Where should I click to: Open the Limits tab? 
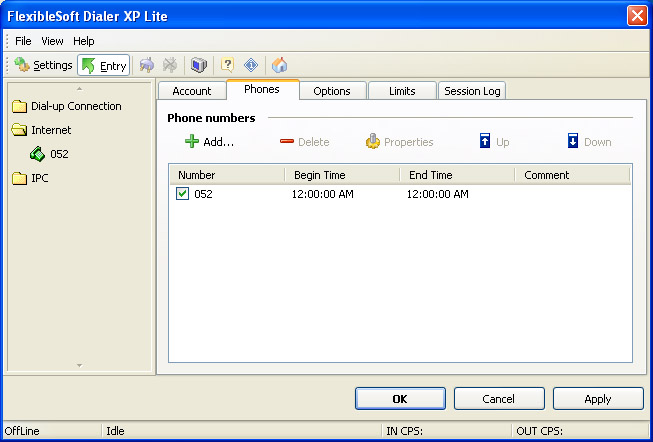[402, 91]
